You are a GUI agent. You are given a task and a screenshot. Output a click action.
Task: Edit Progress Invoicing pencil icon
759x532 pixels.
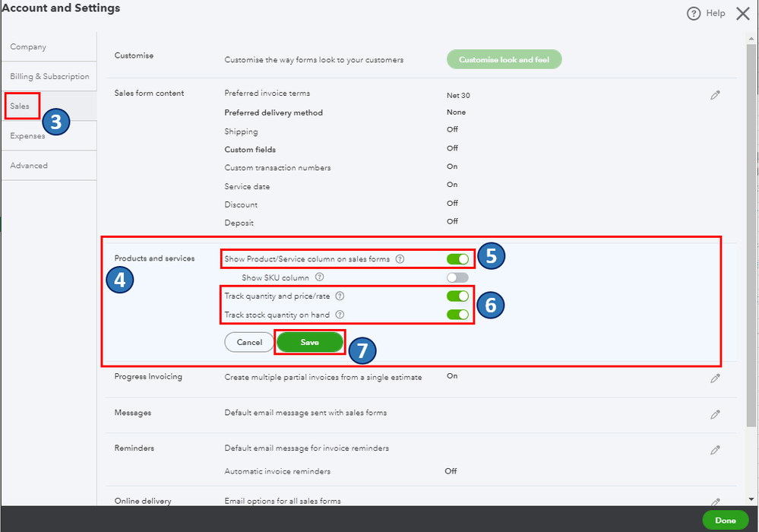(x=715, y=378)
